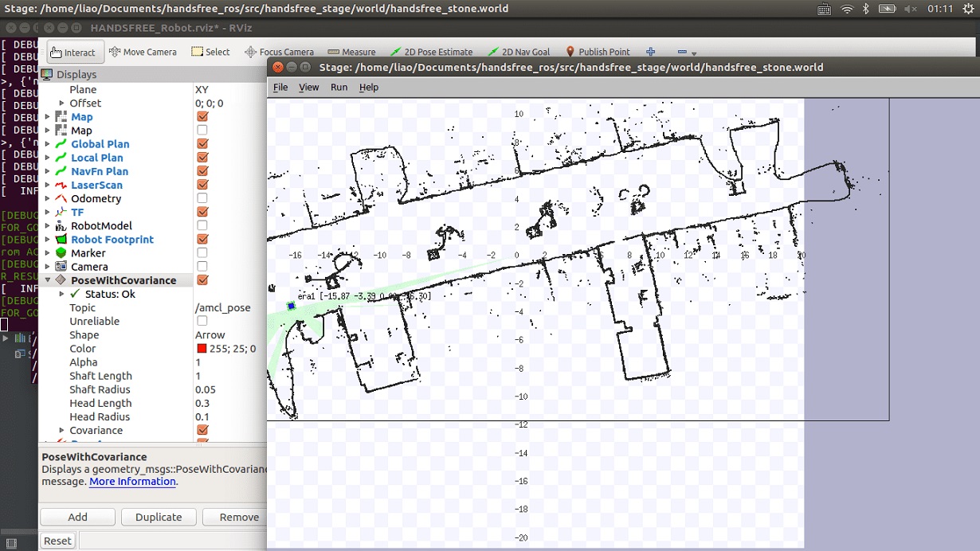The height and width of the screenshot is (551, 980).
Task: Enable the Odometry display checkbox
Action: (x=202, y=198)
